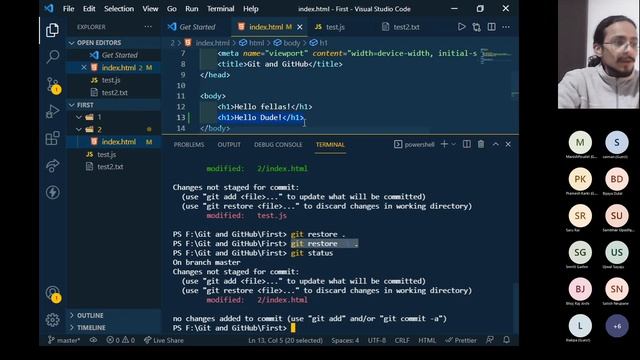
Task: Start Live Share from the status bar
Action: pos(164,340)
